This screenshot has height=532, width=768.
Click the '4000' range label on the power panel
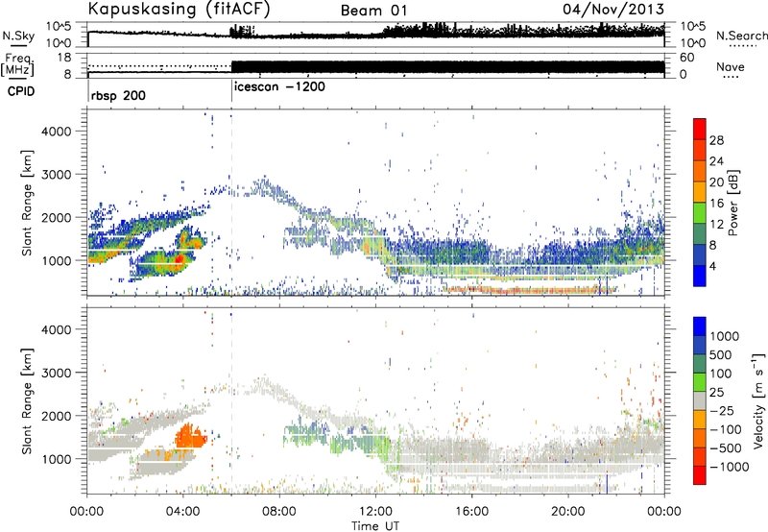pos(56,132)
